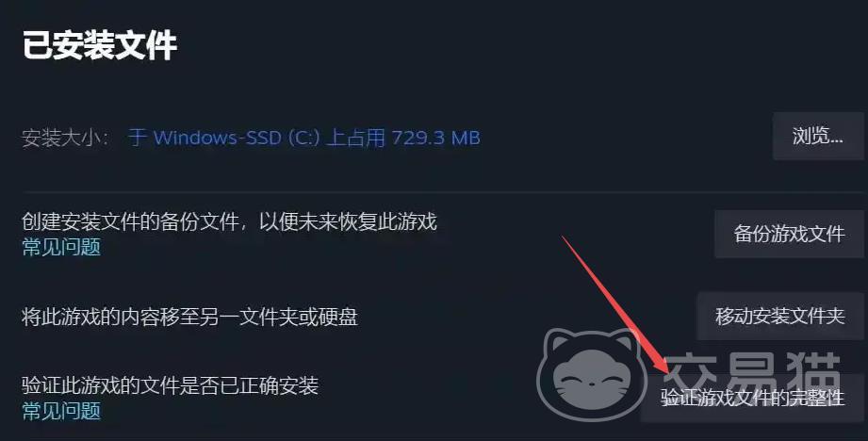Click 验证游戏文件的完整性 button
Image resolution: width=868 pixels, height=441 pixels.
tap(752, 398)
